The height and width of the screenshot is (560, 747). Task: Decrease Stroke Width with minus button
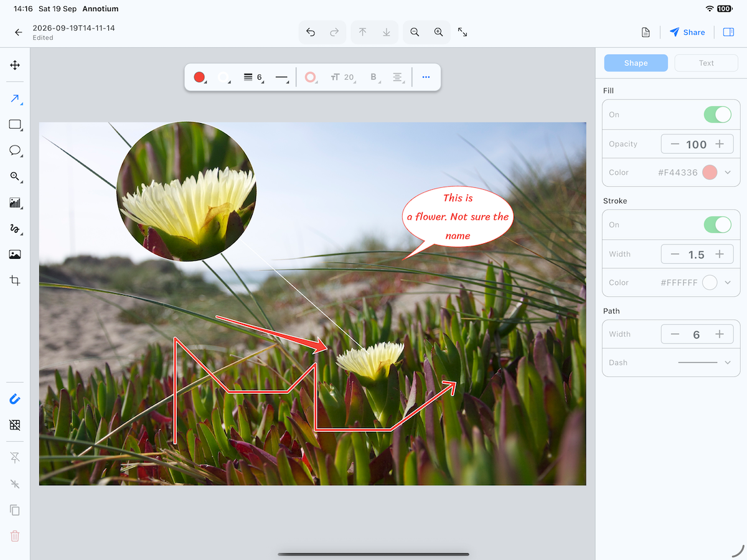675,254
